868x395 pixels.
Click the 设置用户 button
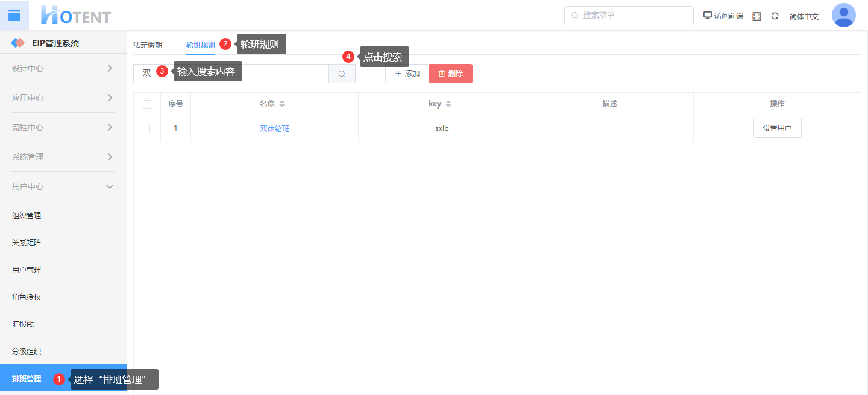pyautogui.click(x=778, y=128)
